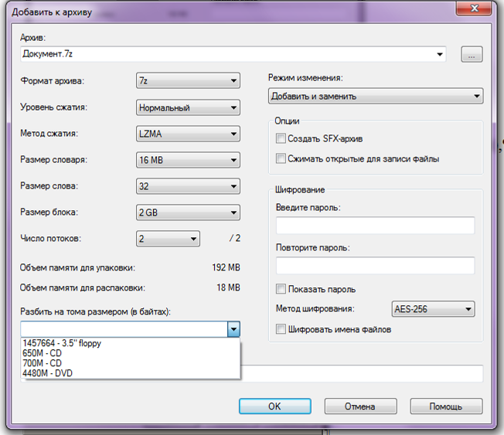Screen dimensions: 504x435
Task: Open the archive name Документ.7z dropdown arrow
Action: pos(439,54)
